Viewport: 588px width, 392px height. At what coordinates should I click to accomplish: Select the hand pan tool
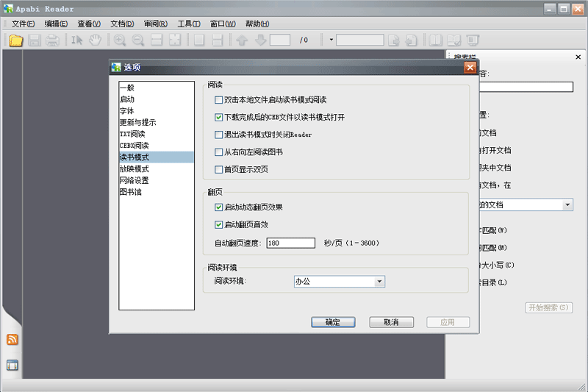tap(96, 40)
